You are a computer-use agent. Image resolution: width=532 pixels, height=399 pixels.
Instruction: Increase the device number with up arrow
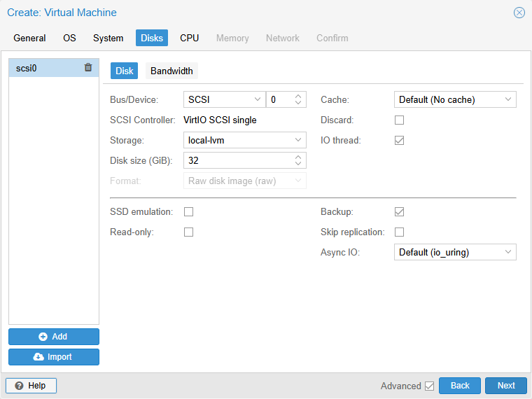(x=298, y=97)
